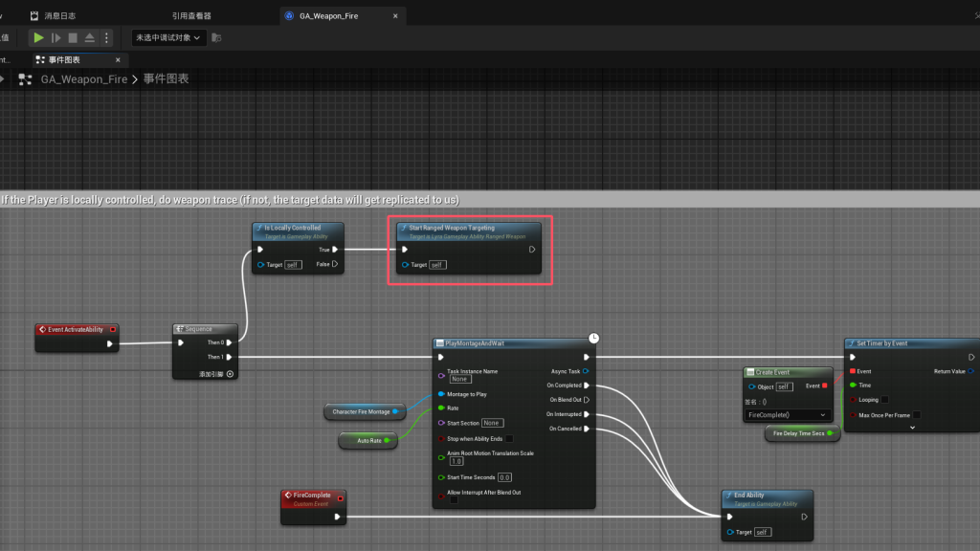Click the find debug object icon
This screenshot has height=551, width=980.
coord(216,37)
